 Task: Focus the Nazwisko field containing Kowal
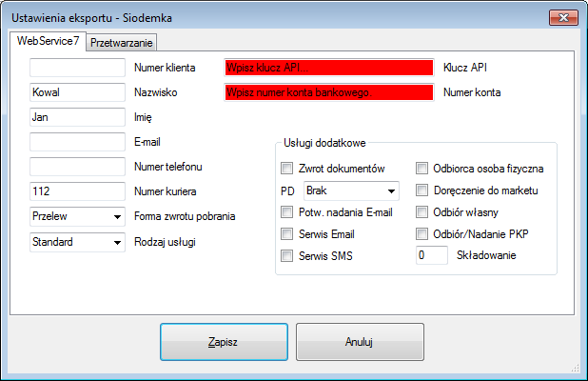pyautogui.click(x=77, y=92)
